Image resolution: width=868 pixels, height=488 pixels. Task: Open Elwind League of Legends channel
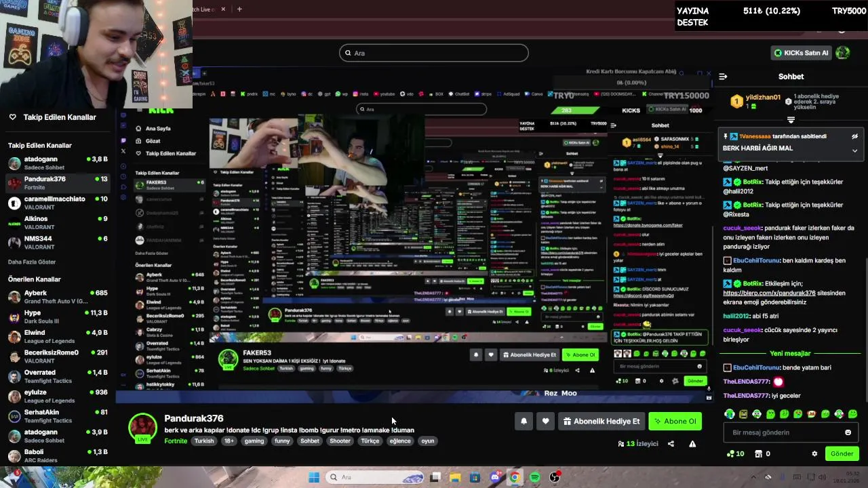pos(58,336)
